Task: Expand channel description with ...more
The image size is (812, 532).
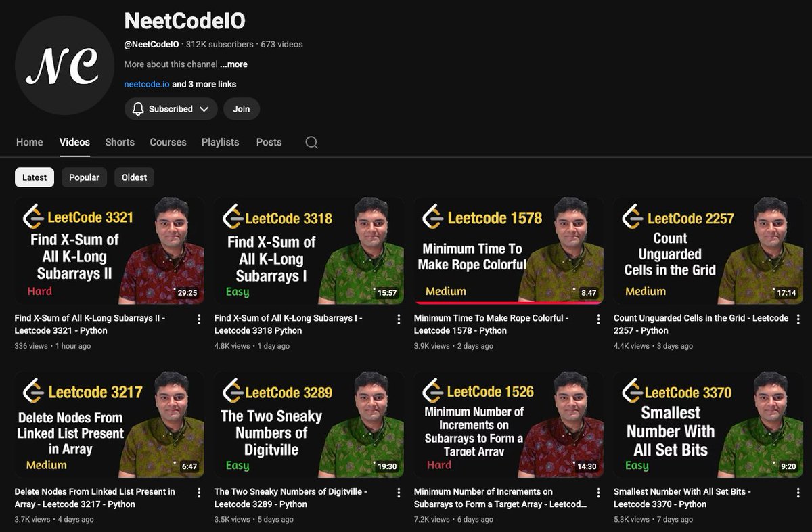Action: click(233, 64)
